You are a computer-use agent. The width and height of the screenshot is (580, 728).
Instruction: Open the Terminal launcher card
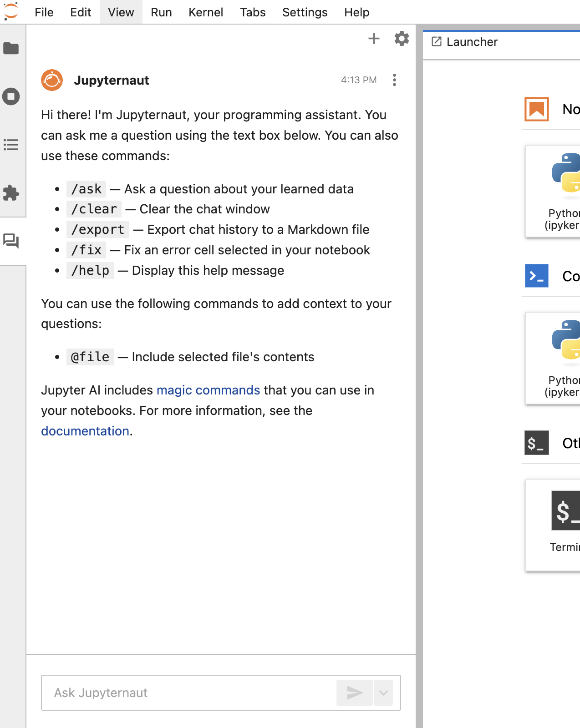[553, 525]
